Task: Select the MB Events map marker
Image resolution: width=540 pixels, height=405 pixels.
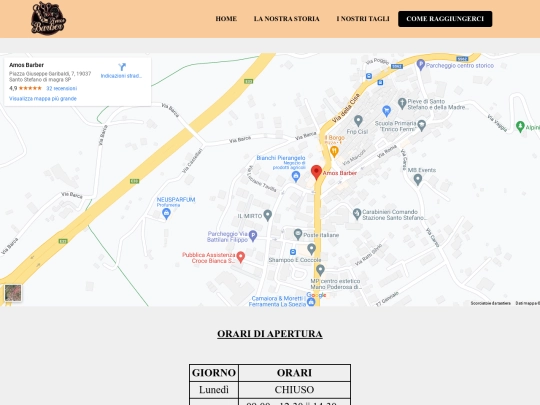Action: [417, 179]
